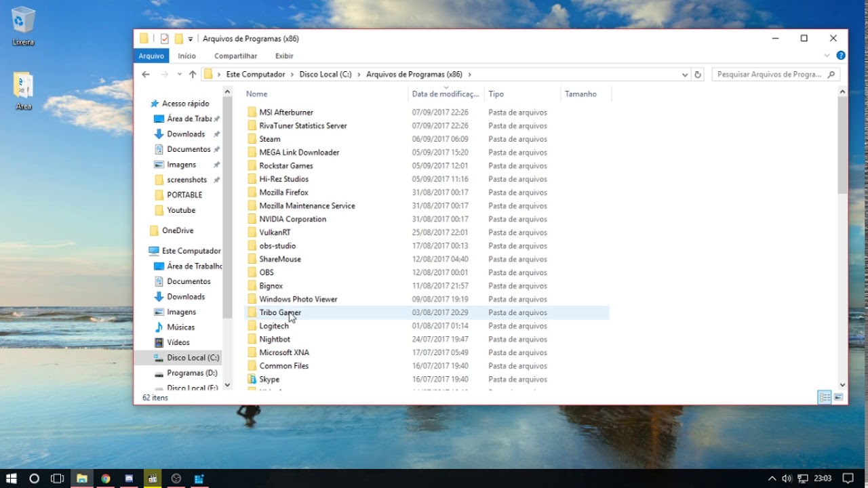Viewport: 868px width, 488px height.
Task: Open the network tray icon
Action: tap(803, 479)
